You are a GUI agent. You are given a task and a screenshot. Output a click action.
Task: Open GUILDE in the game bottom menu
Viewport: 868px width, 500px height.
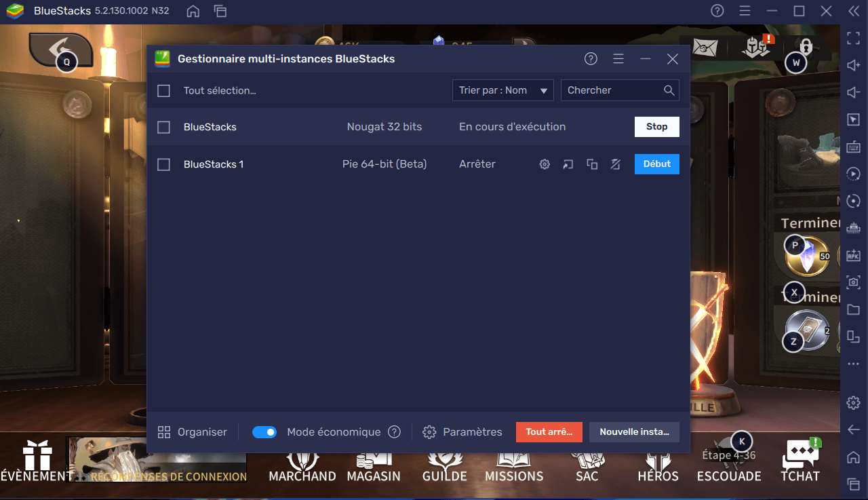[x=444, y=466]
